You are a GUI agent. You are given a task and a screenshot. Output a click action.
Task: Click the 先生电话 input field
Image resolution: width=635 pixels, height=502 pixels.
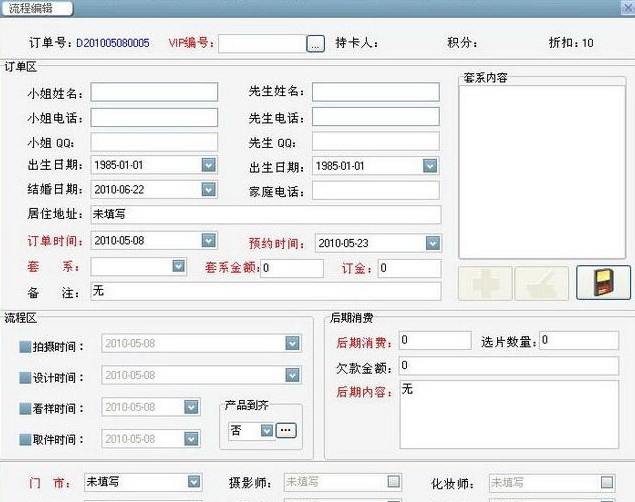point(375,117)
